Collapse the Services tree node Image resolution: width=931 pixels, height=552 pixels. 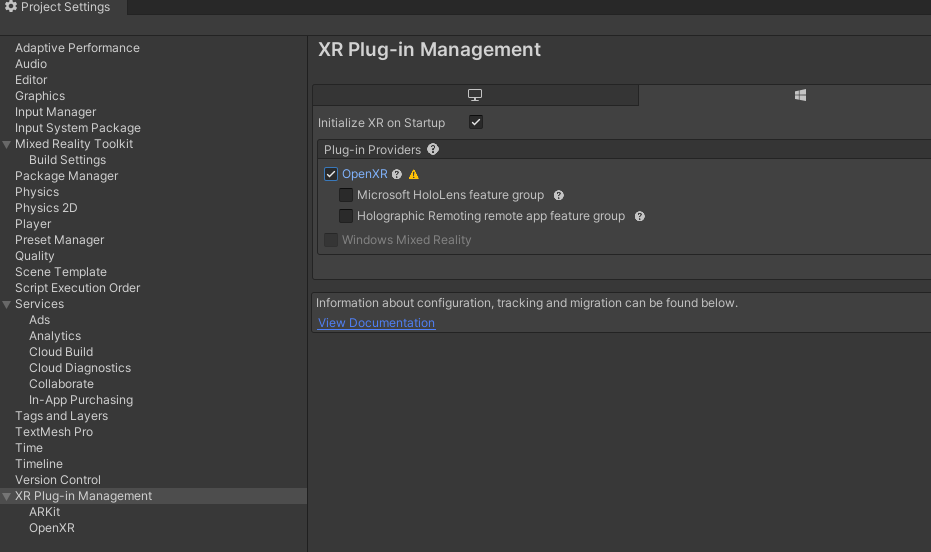(x=7, y=304)
